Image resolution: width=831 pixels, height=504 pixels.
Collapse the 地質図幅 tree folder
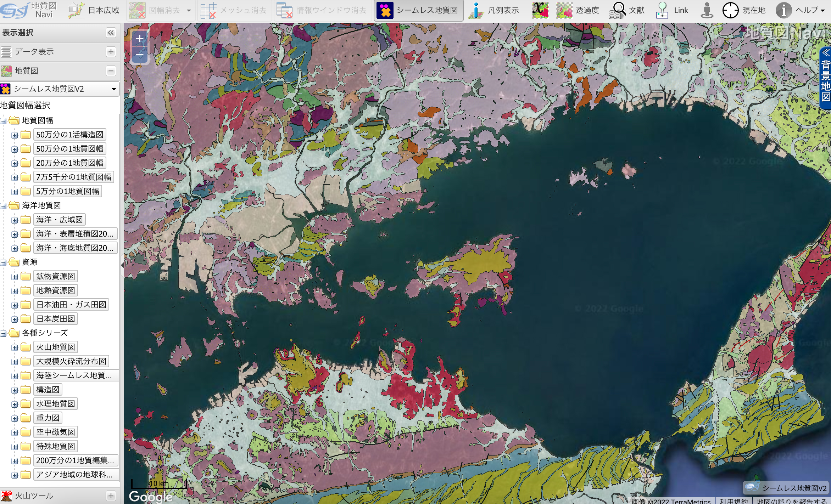coord(4,121)
